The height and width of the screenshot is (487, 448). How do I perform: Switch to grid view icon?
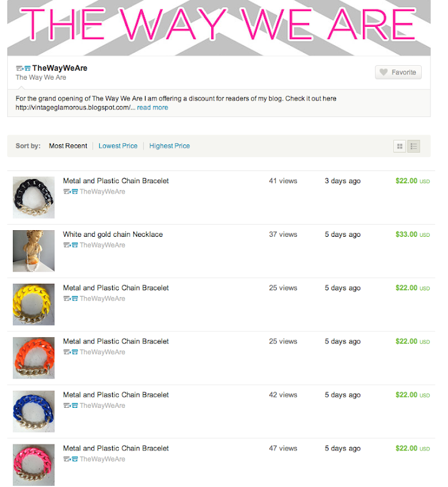[x=399, y=146]
